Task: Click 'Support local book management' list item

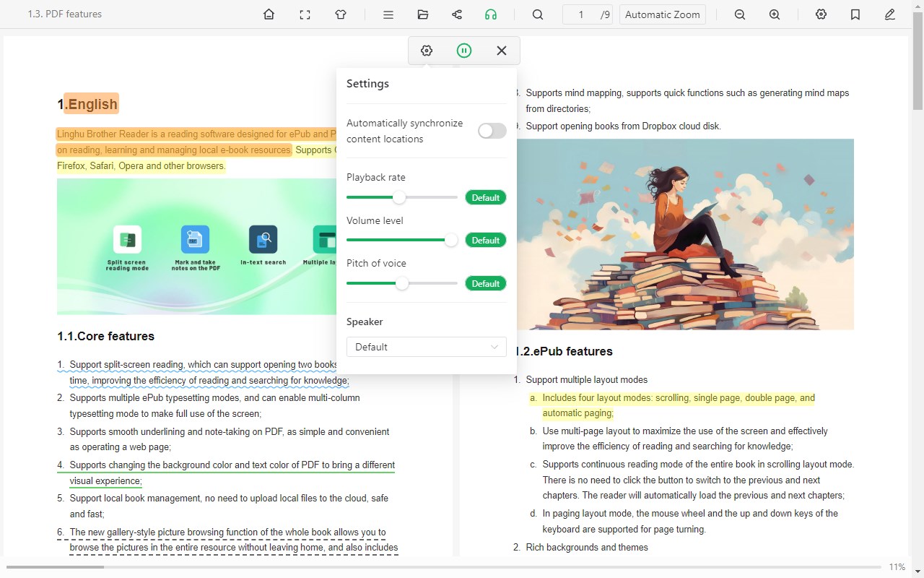Action: tap(229, 506)
